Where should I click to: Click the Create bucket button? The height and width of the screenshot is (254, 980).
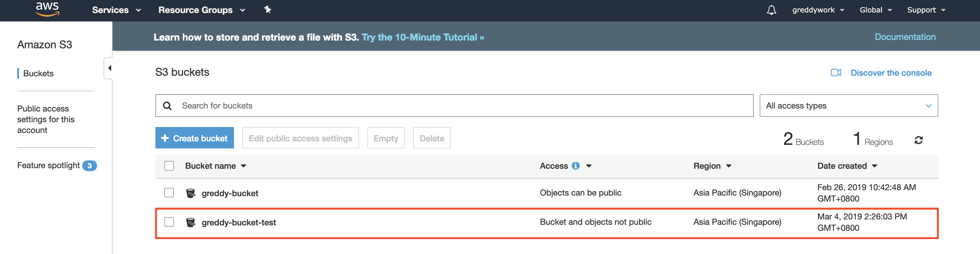point(194,138)
